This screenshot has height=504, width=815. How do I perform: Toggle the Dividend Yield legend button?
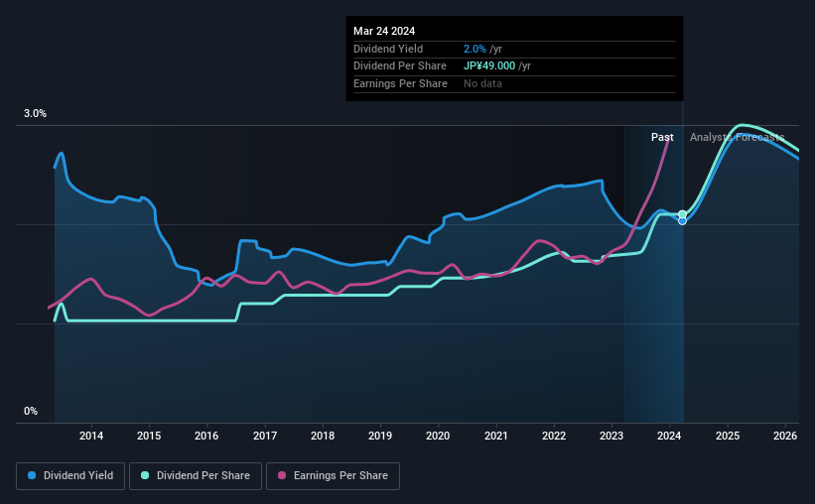(x=70, y=476)
